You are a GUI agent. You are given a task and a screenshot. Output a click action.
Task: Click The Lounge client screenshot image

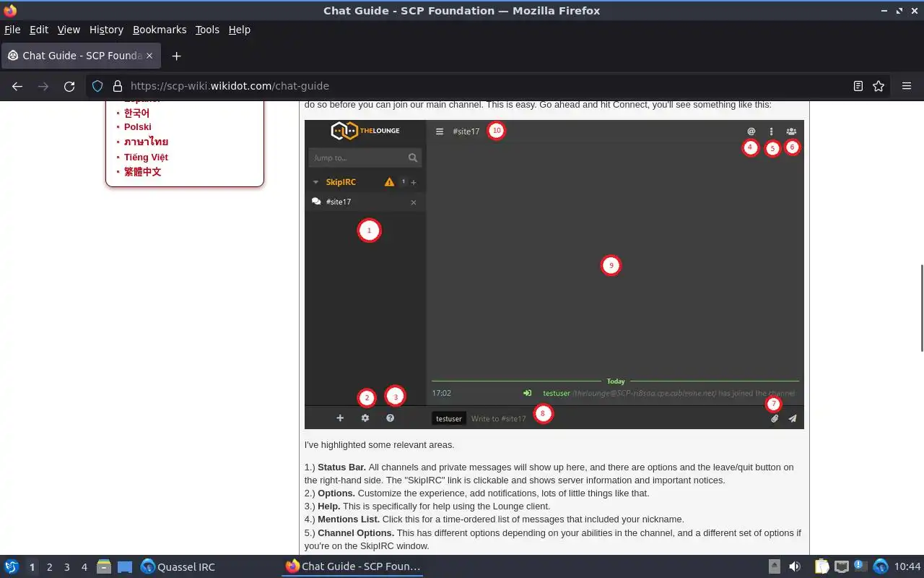(554, 275)
